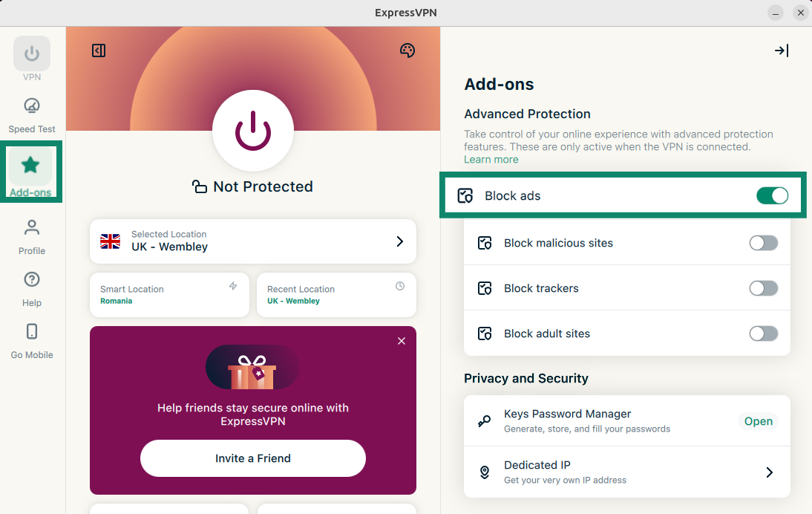Dismiss the invite friends banner

click(402, 341)
